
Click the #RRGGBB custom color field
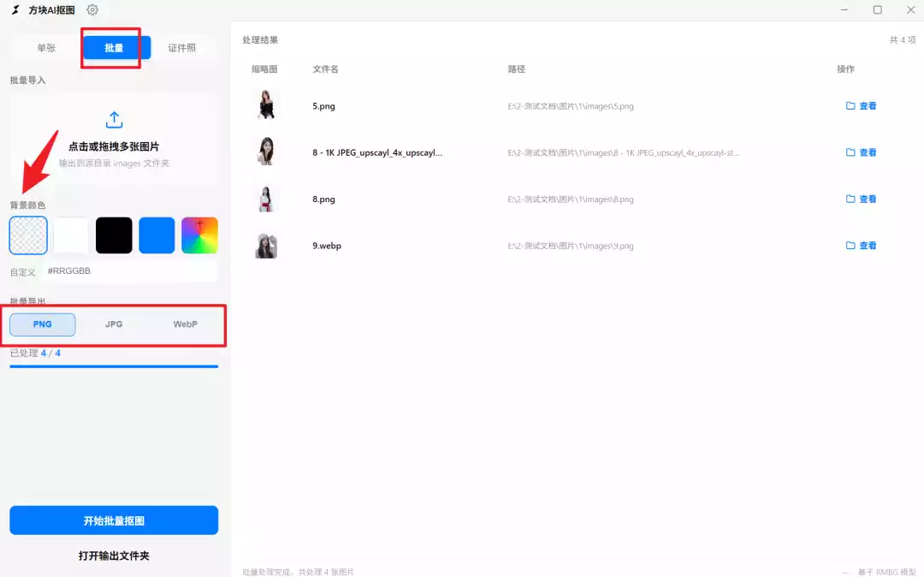coord(130,271)
